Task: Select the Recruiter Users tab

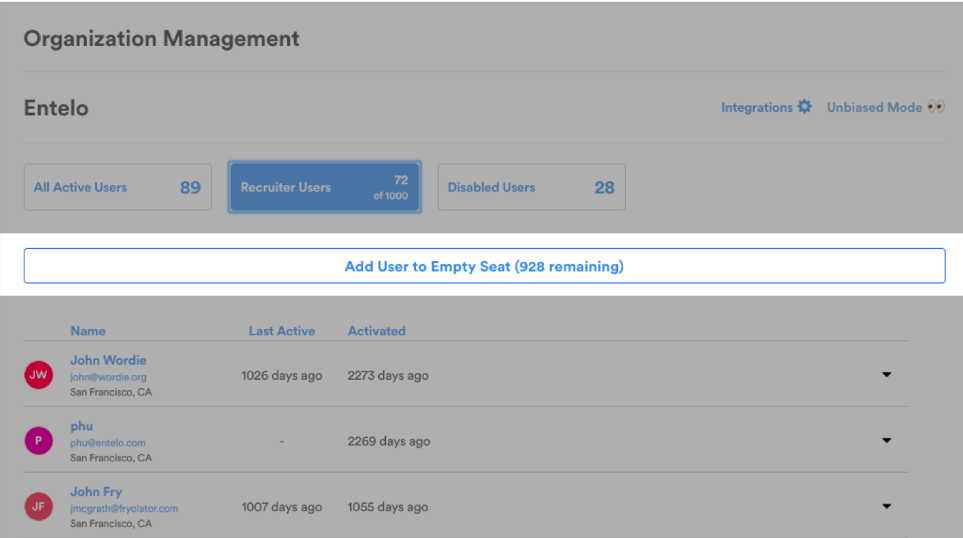Action: coord(324,187)
